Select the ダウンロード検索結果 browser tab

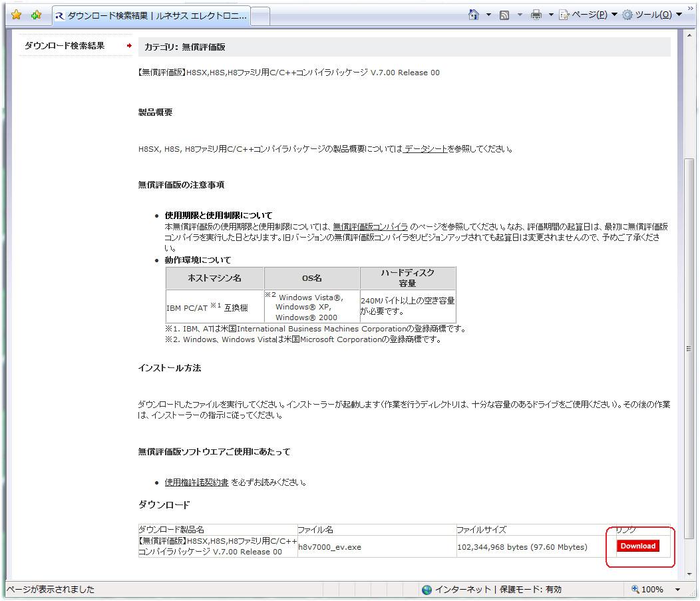(x=150, y=16)
